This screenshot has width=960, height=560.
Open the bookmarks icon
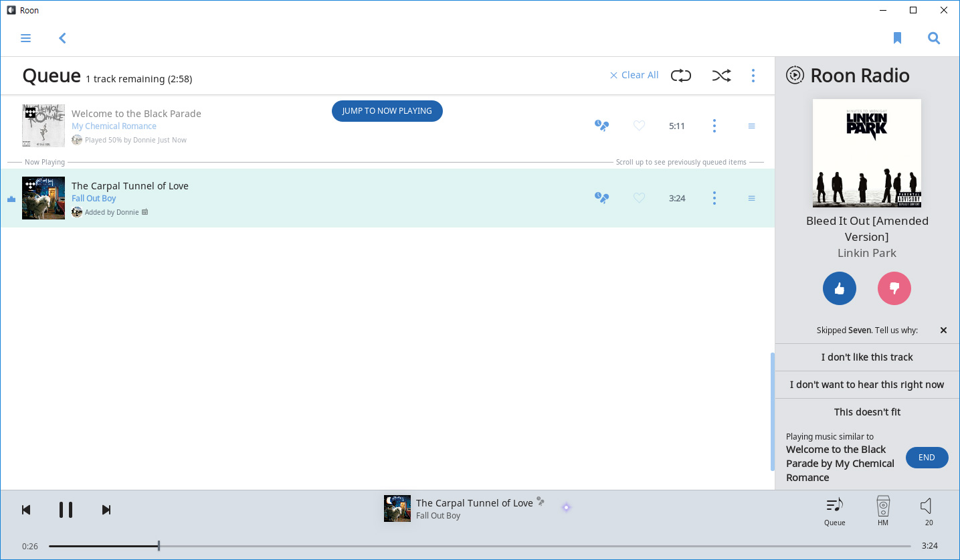[898, 38]
